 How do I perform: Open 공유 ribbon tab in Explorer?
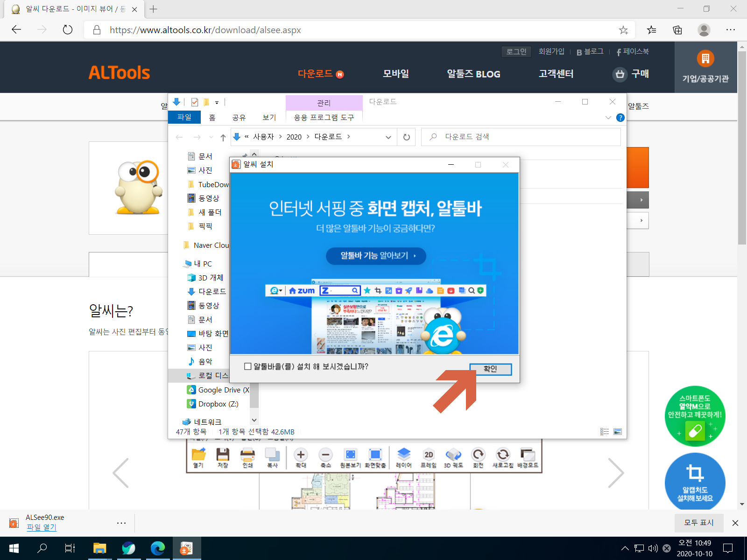click(x=239, y=118)
